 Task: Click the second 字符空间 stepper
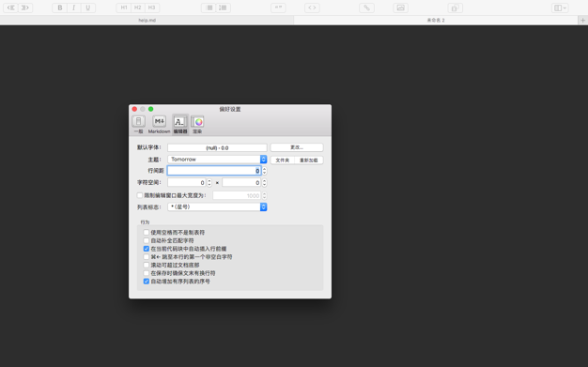pyautogui.click(x=264, y=183)
